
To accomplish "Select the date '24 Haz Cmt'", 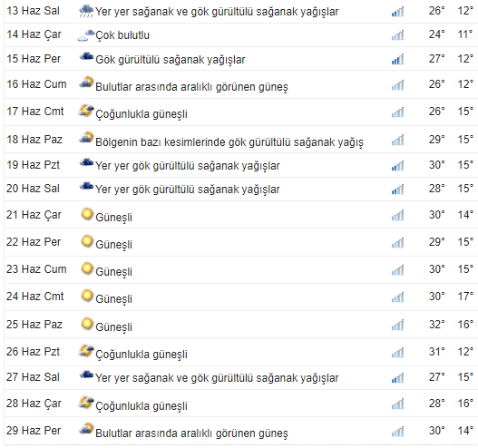I will point(35,297).
